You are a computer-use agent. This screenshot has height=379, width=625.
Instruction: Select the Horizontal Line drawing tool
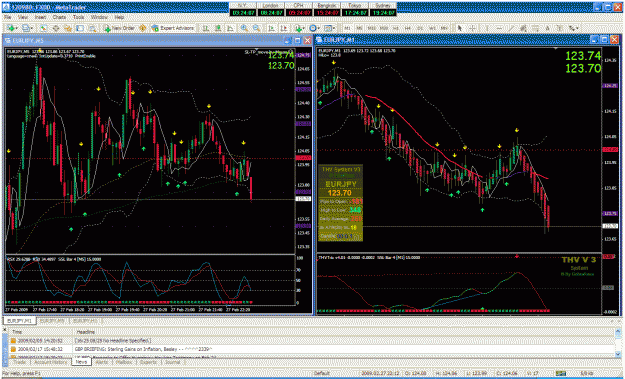point(499,28)
